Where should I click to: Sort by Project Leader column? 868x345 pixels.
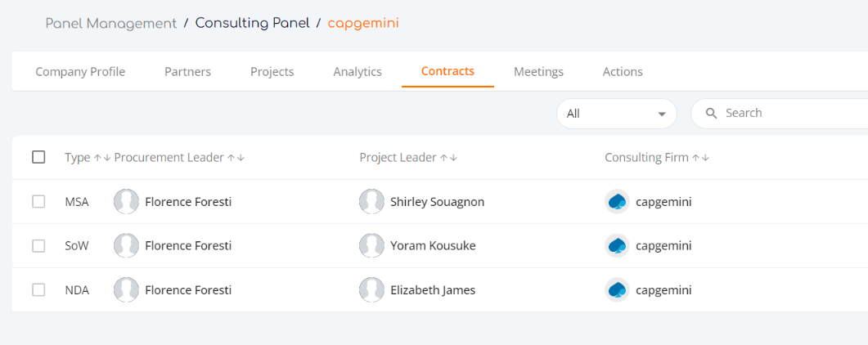point(408,158)
